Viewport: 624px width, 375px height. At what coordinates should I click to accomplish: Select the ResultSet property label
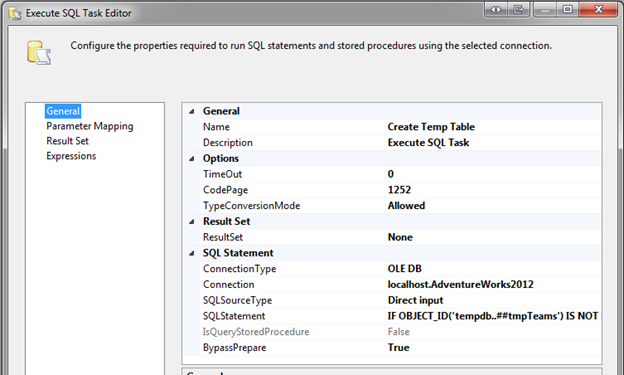[223, 237]
